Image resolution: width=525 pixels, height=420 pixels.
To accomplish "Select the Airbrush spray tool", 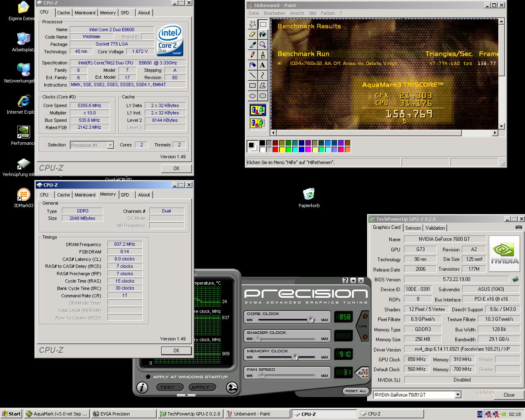I will point(253,65).
